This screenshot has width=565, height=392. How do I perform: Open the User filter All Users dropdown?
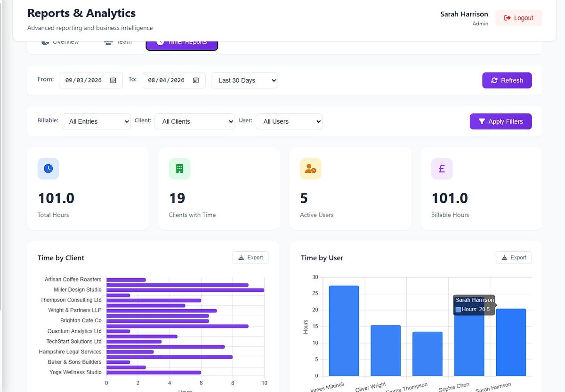pyautogui.click(x=289, y=121)
